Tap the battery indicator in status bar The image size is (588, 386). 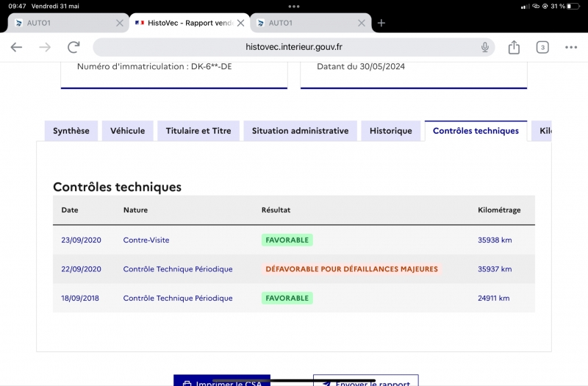coord(573,6)
